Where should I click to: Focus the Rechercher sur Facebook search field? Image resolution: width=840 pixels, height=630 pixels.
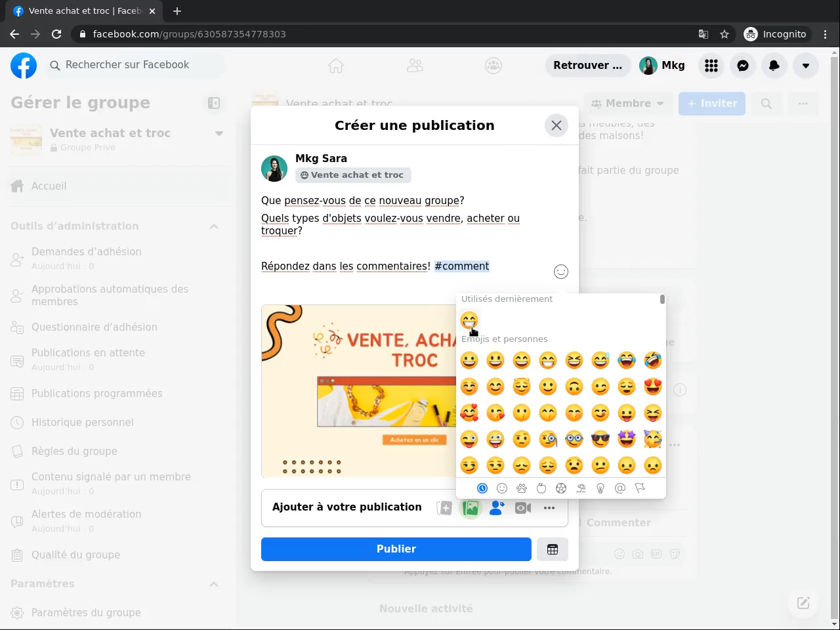pos(135,66)
